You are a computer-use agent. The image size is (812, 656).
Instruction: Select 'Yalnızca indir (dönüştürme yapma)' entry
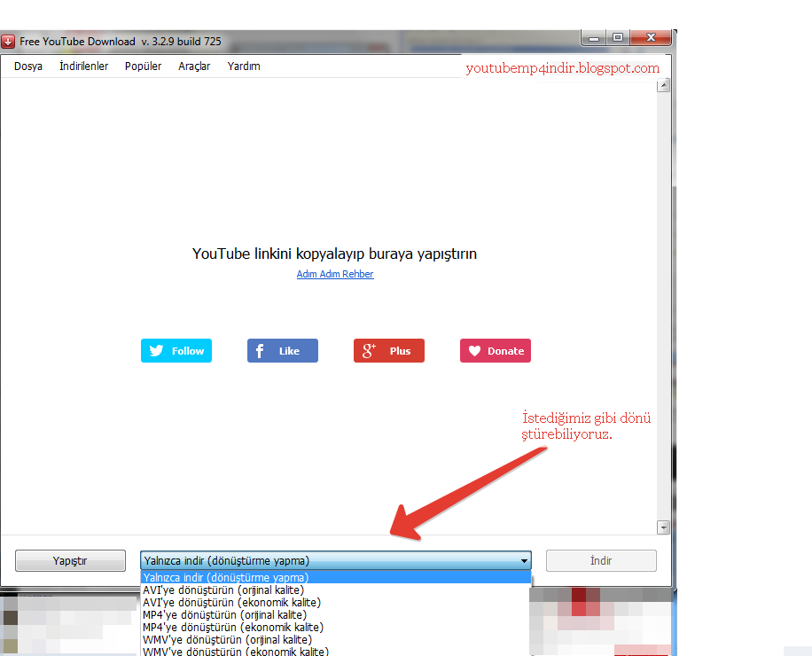click(224, 577)
